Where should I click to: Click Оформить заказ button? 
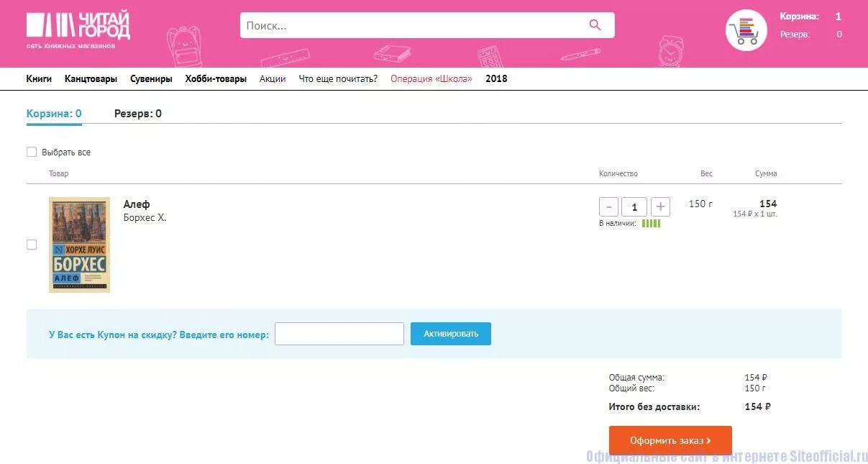click(x=670, y=440)
